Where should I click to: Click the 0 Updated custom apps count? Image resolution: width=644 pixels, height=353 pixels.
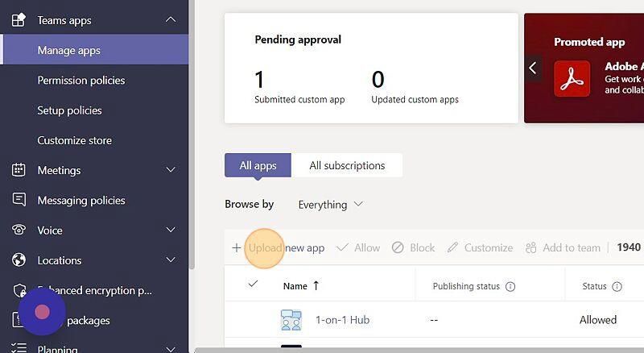coord(378,80)
